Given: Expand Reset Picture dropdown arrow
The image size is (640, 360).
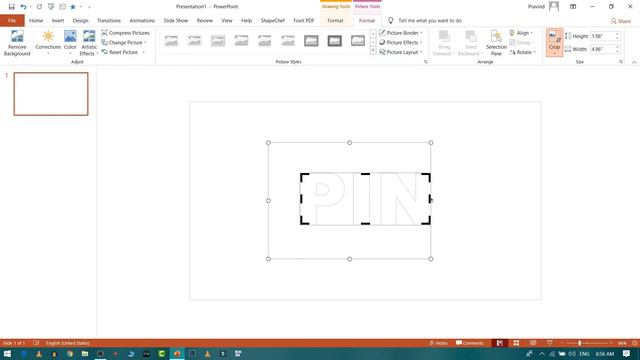Looking at the screenshot, I should click(144, 52).
